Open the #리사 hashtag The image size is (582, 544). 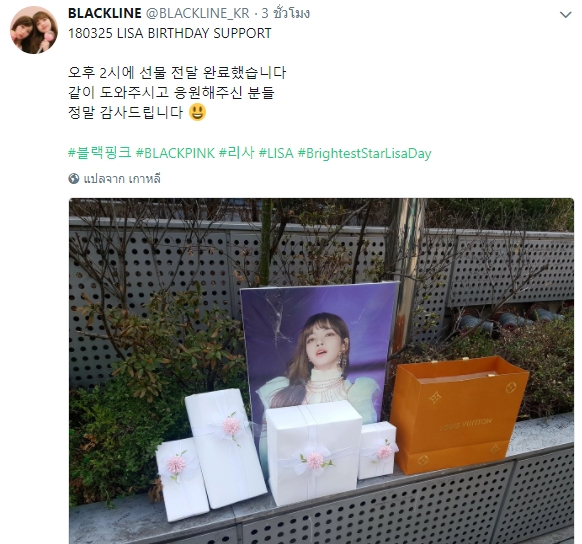click(x=237, y=153)
